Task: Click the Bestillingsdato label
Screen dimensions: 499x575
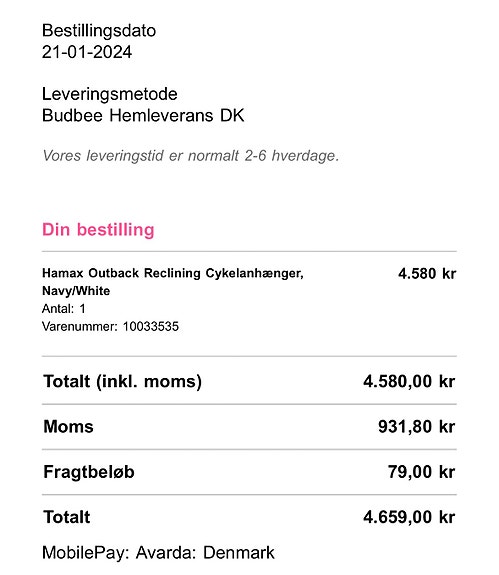Action: coord(99,31)
